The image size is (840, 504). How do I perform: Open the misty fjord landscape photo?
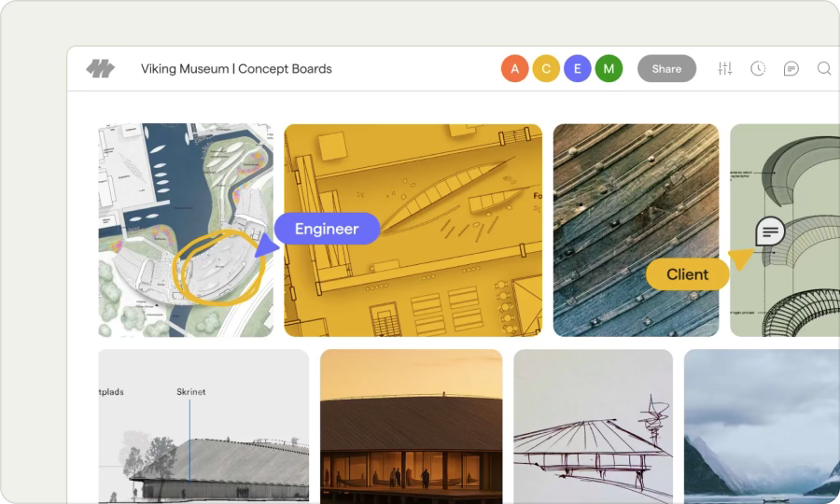(x=762, y=427)
